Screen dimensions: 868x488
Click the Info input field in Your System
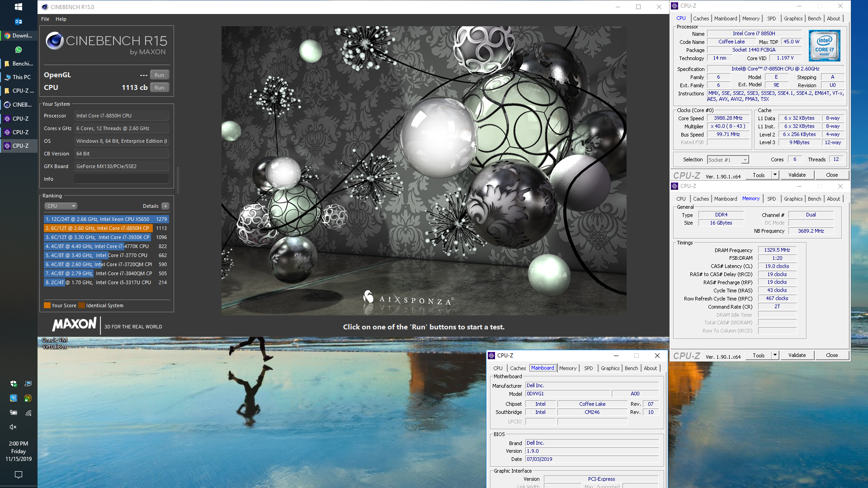coord(122,179)
